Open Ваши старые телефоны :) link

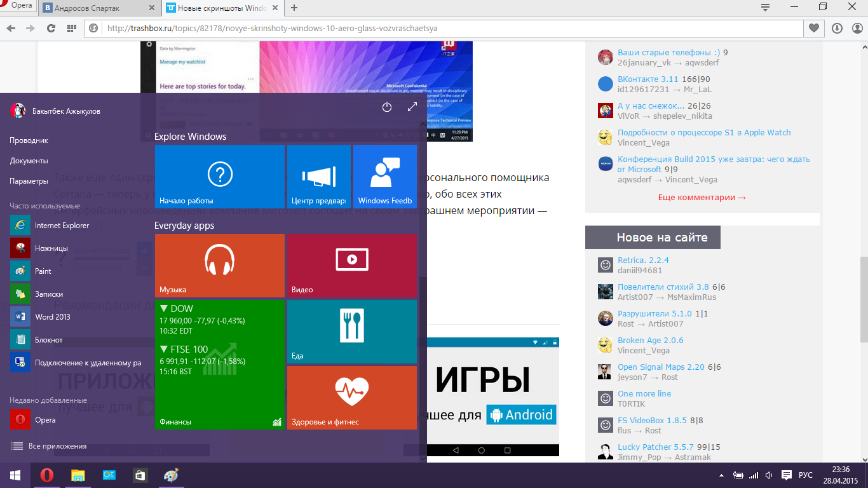[669, 53]
